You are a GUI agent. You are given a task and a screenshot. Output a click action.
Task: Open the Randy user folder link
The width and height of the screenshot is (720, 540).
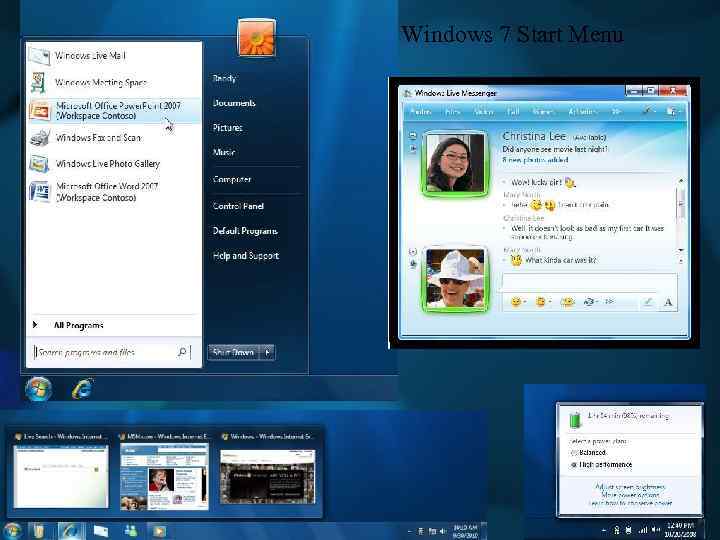(x=224, y=79)
